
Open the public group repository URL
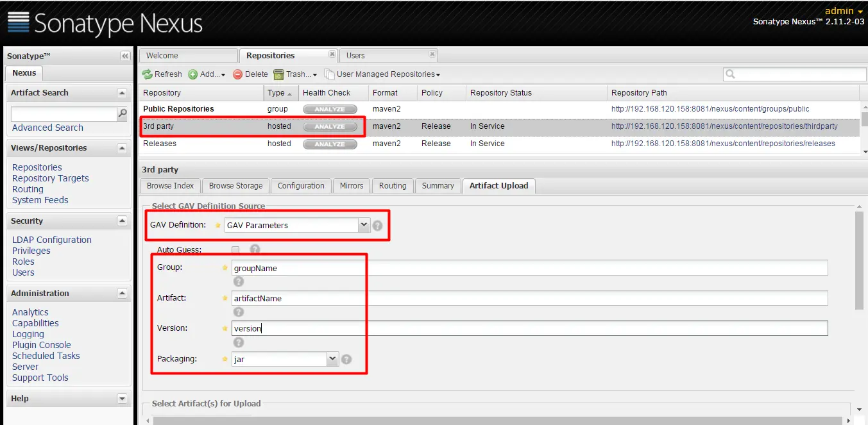(x=710, y=109)
